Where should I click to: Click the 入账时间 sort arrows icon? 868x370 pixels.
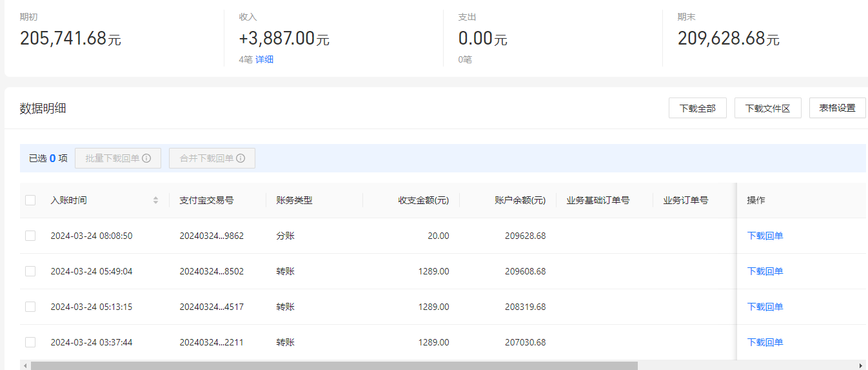(x=155, y=200)
